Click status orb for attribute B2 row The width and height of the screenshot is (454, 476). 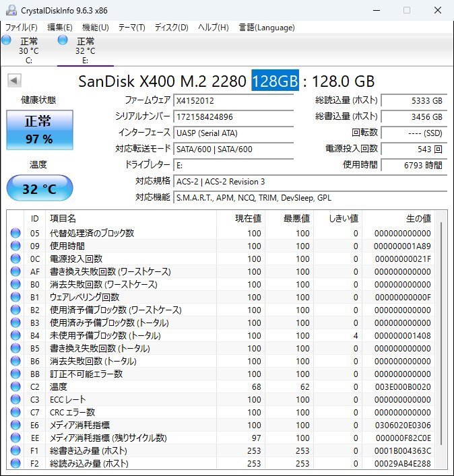pos(15,310)
